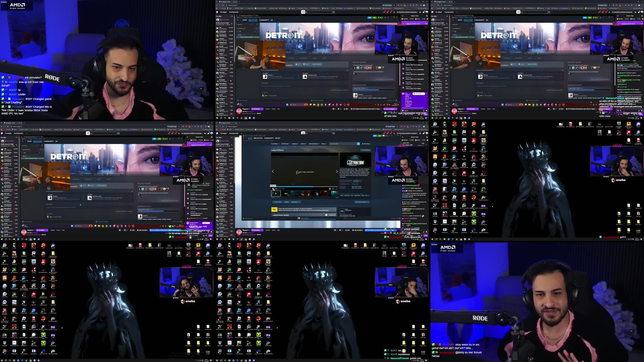Open the Labyrinthine Community-Hub button
Image resolution: width=644 pixels, height=362 pixels.
(365, 150)
